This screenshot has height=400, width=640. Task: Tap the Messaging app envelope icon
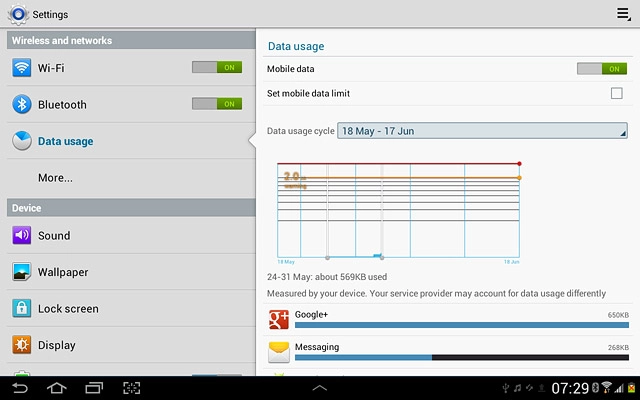point(279,352)
